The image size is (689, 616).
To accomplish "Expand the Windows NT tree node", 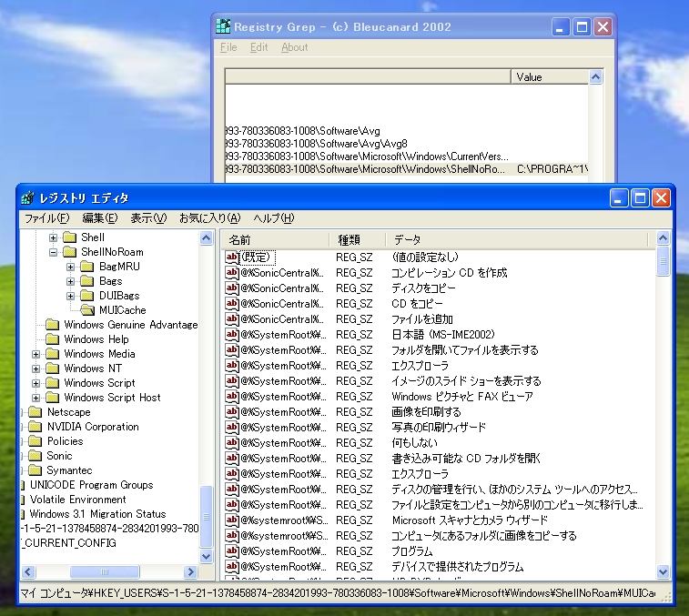I will [36, 369].
